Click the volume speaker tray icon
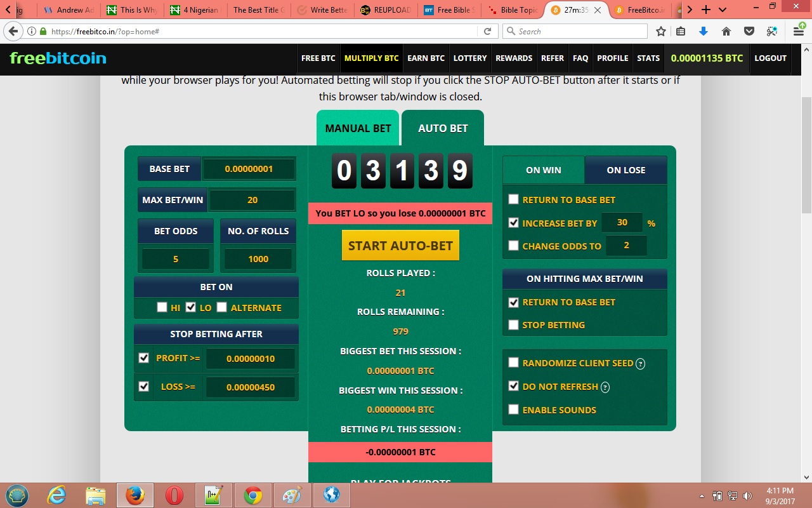The image size is (812, 508). [748, 496]
